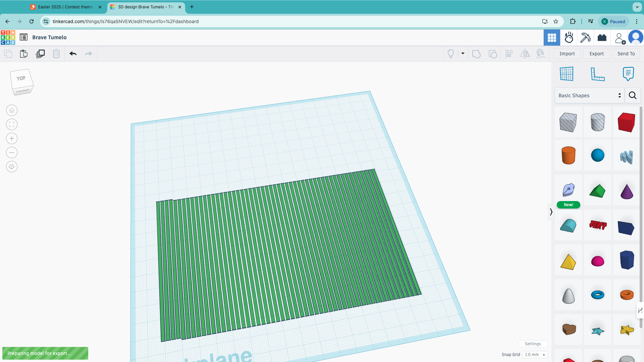The width and height of the screenshot is (644, 362).
Task: Pick the striped Box hole shape
Action: [x=568, y=122]
